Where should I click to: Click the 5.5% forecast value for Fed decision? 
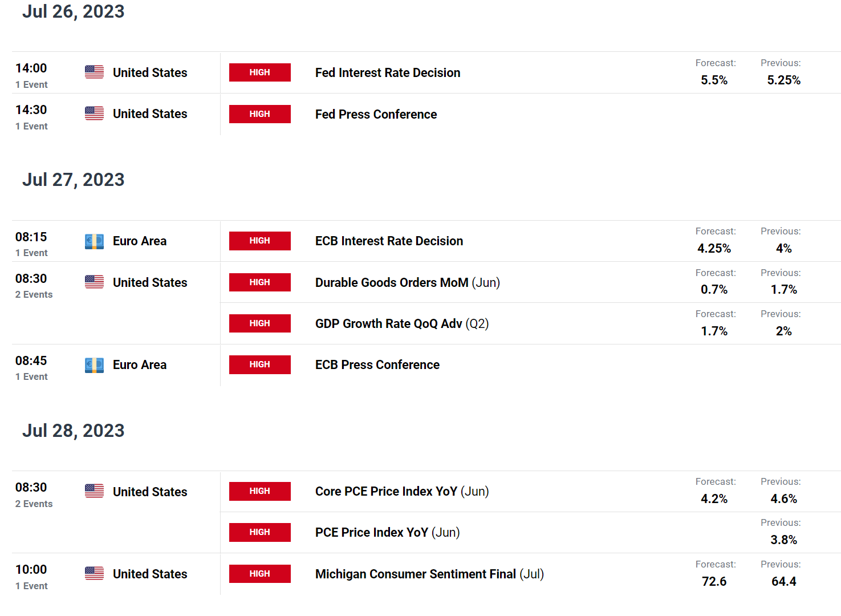(714, 80)
